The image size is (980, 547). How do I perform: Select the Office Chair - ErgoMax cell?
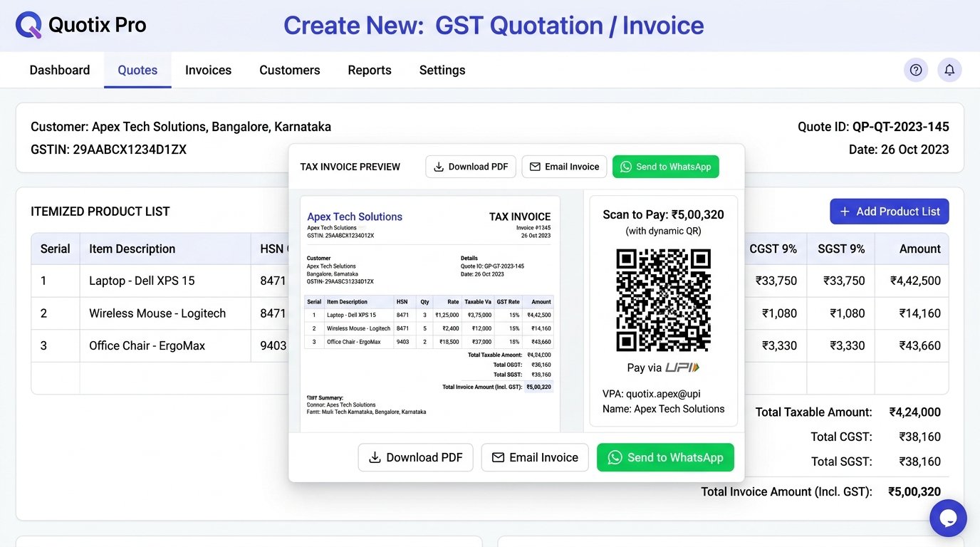point(165,345)
